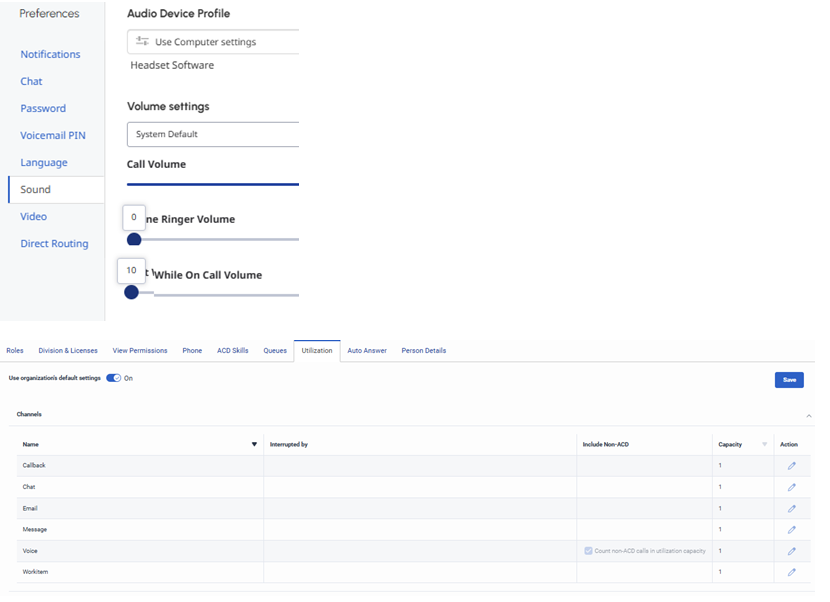The width and height of the screenshot is (830, 602).
Task: Click Name column sort arrow
Action: tap(254, 444)
